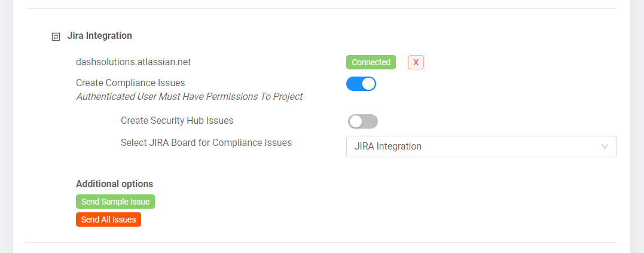Click Send Sample Issue button
The image size is (644, 253).
tap(115, 202)
